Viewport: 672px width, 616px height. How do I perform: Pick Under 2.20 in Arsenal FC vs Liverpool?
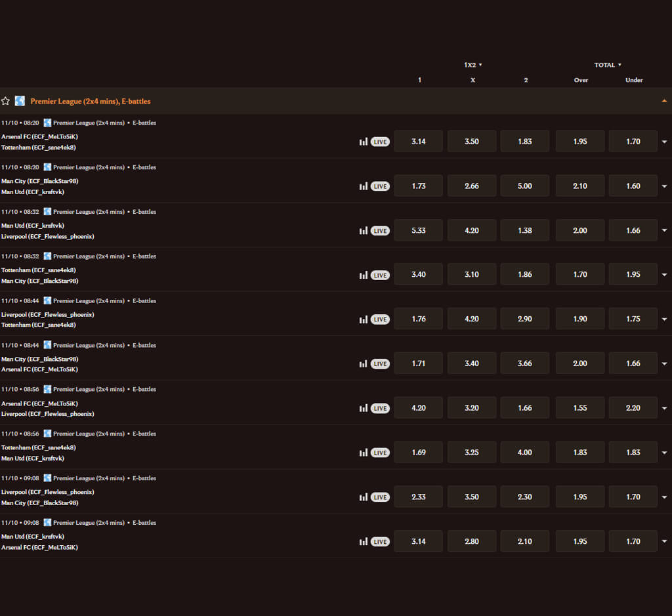tap(633, 408)
